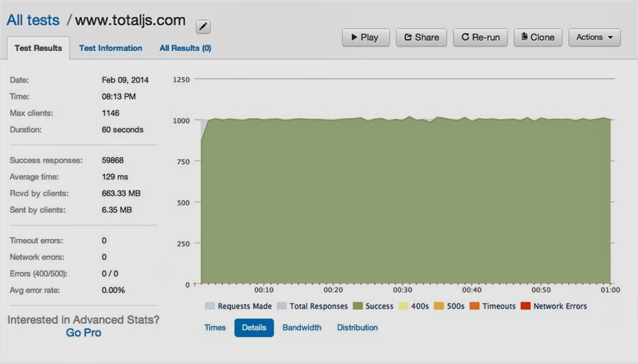Go to All tests breadcrumb link

pos(33,21)
